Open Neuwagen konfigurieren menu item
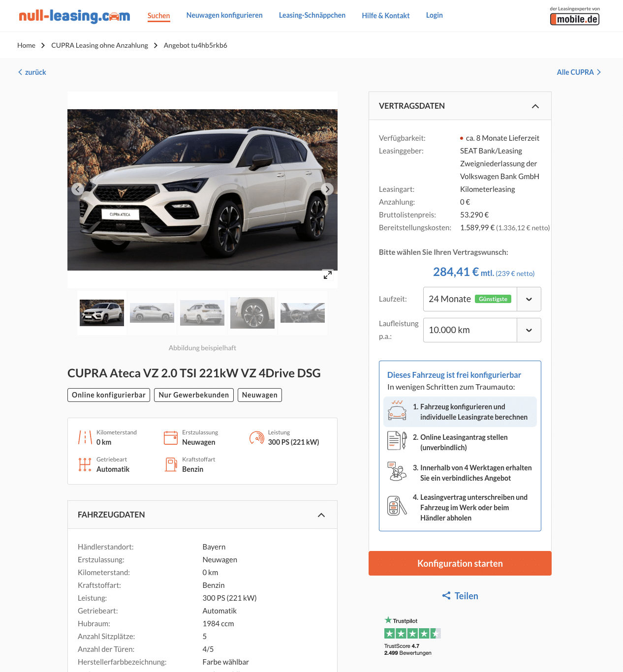Viewport: 623px width, 672px height. pyautogui.click(x=224, y=15)
